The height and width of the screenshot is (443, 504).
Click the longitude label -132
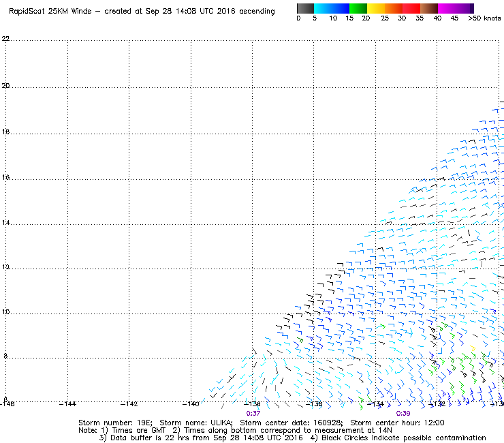point(437,404)
